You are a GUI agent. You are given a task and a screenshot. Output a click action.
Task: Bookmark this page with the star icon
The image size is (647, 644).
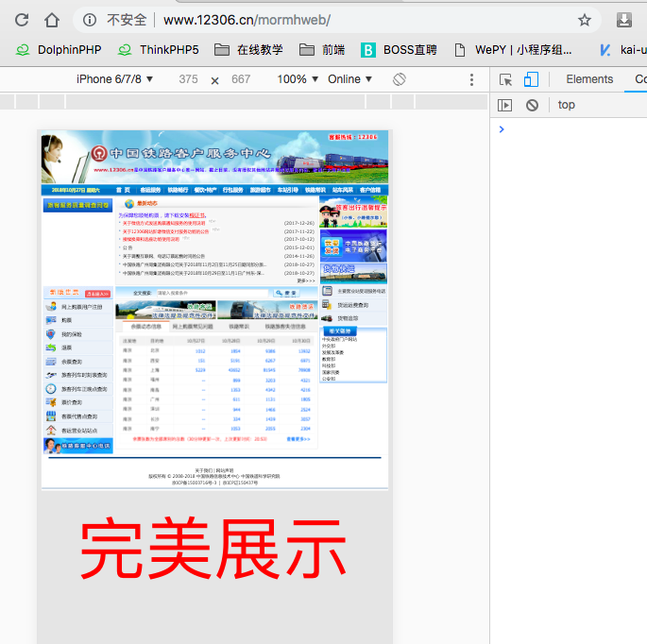(x=585, y=20)
